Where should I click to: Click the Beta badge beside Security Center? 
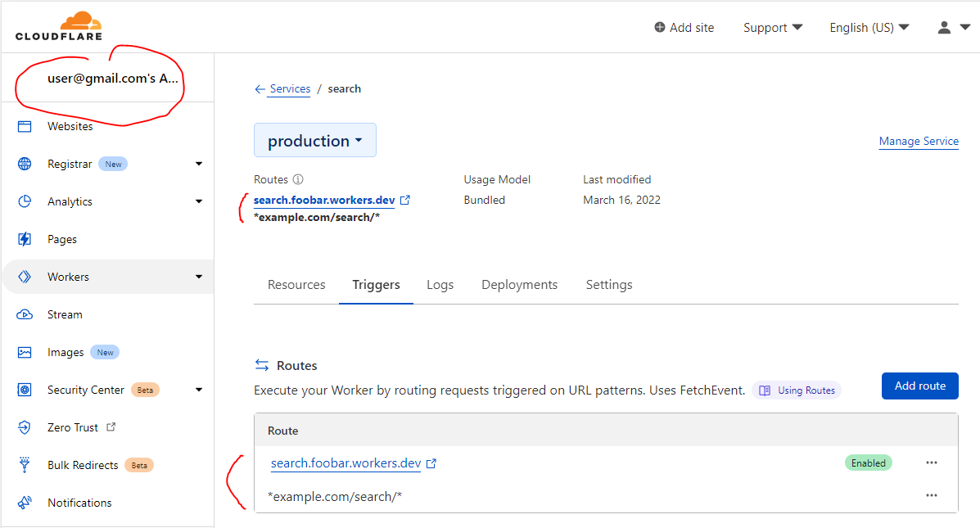pos(145,390)
